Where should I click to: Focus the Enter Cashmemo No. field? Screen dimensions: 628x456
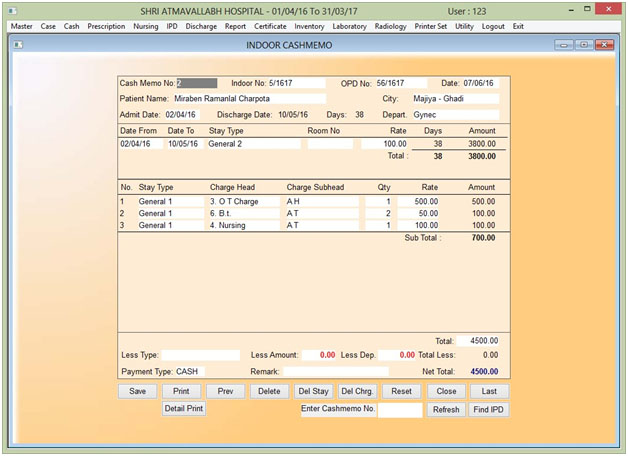click(x=400, y=409)
